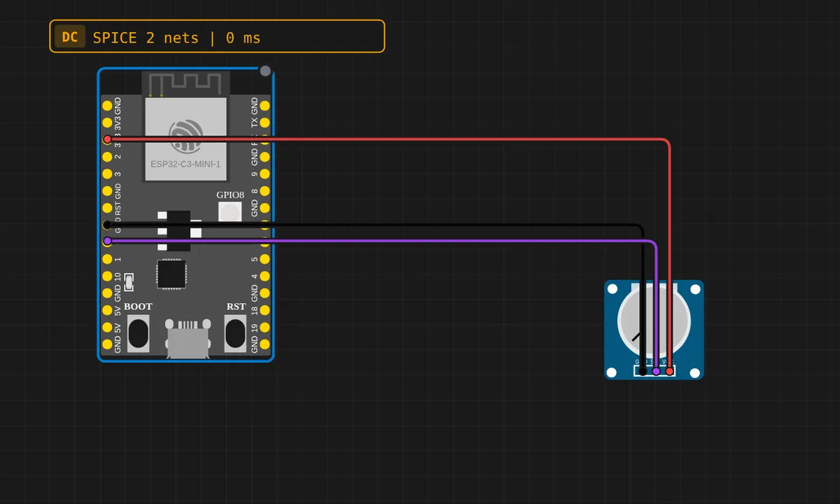Click the 3V3 pin where the red wire starts

(107, 139)
